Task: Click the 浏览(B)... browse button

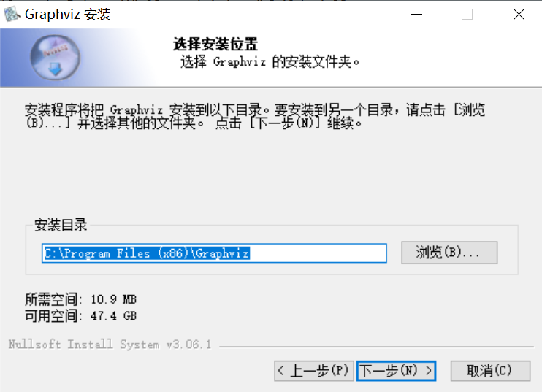Action: [x=449, y=253]
